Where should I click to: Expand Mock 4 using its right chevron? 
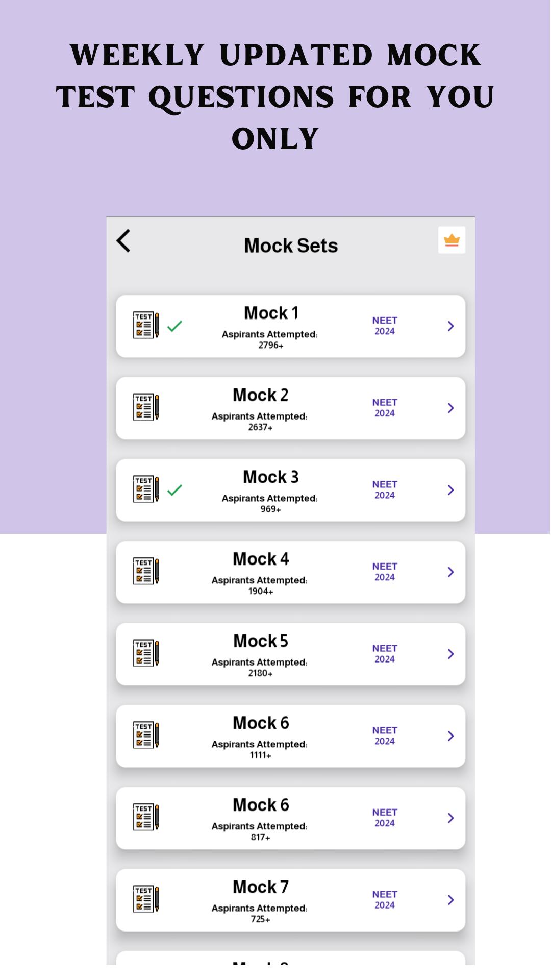pyautogui.click(x=450, y=572)
